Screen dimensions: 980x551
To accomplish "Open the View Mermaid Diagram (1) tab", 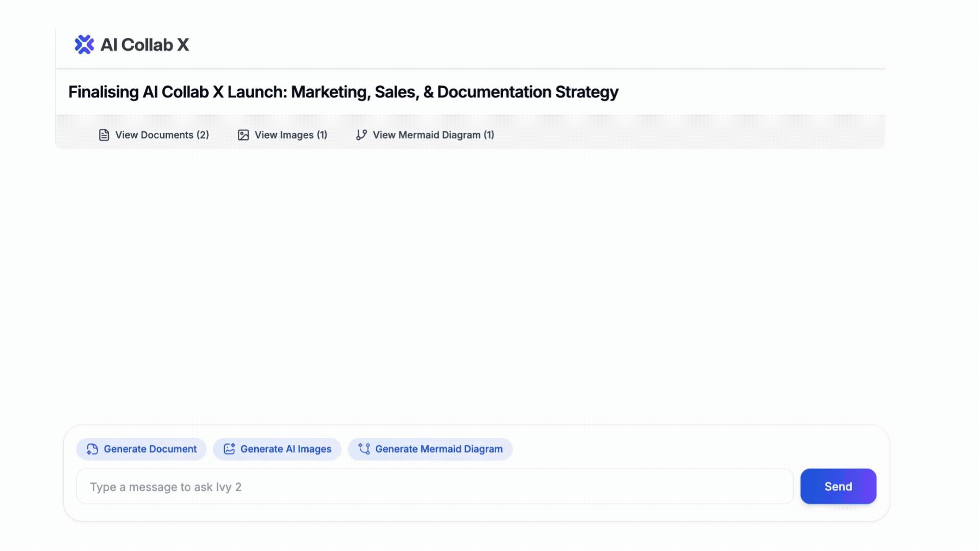I will (x=433, y=135).
